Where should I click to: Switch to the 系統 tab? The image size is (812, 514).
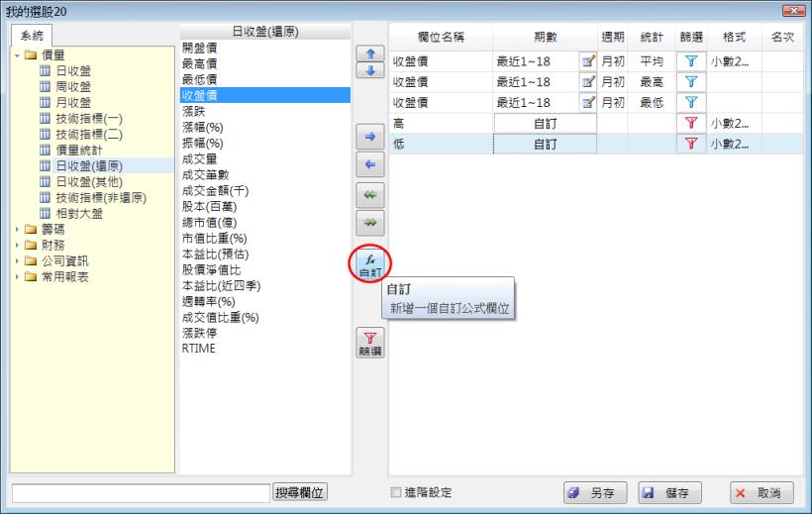point(32,36)
